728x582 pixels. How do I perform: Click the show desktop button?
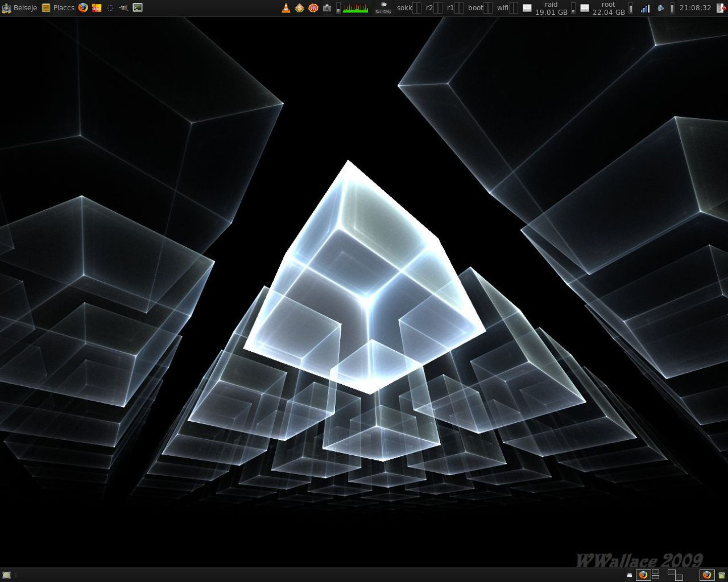click(x=7, y=575)
